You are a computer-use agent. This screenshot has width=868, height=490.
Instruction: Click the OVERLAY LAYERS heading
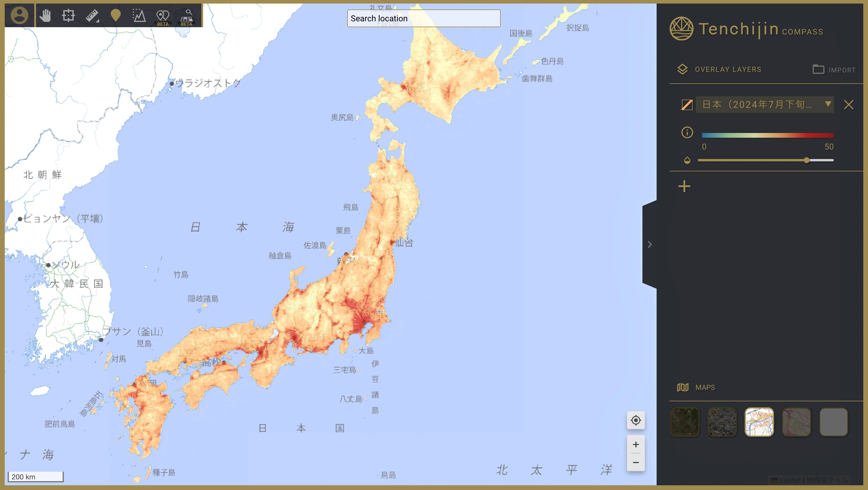tap(728, 69)
